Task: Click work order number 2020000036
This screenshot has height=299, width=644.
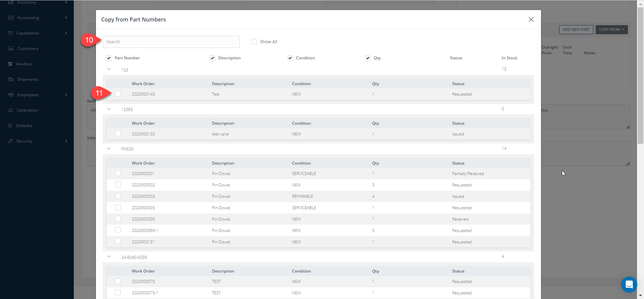Action: tap(143, 219)
